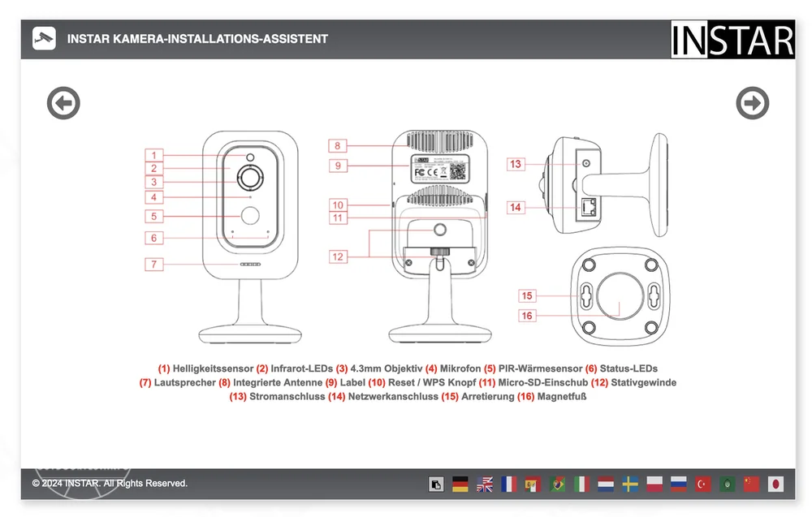Select the Chinese flag language
Viewport: 812px width, 517px height.
(752, 485)
